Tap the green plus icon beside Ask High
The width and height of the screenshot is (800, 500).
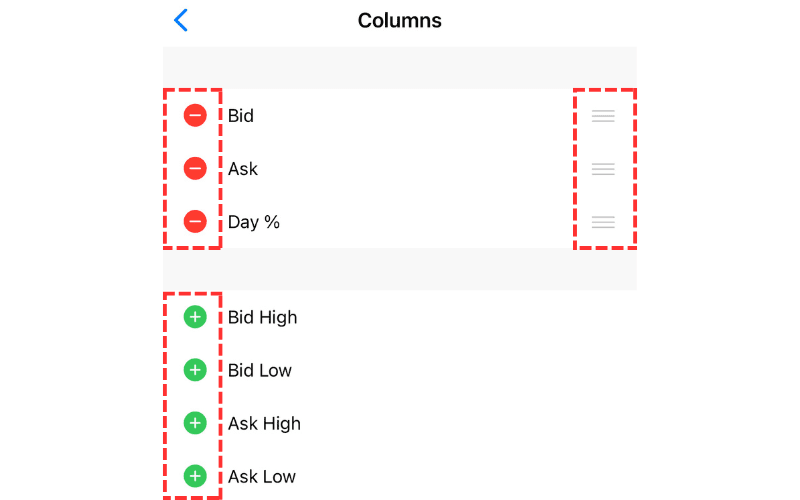195,424
